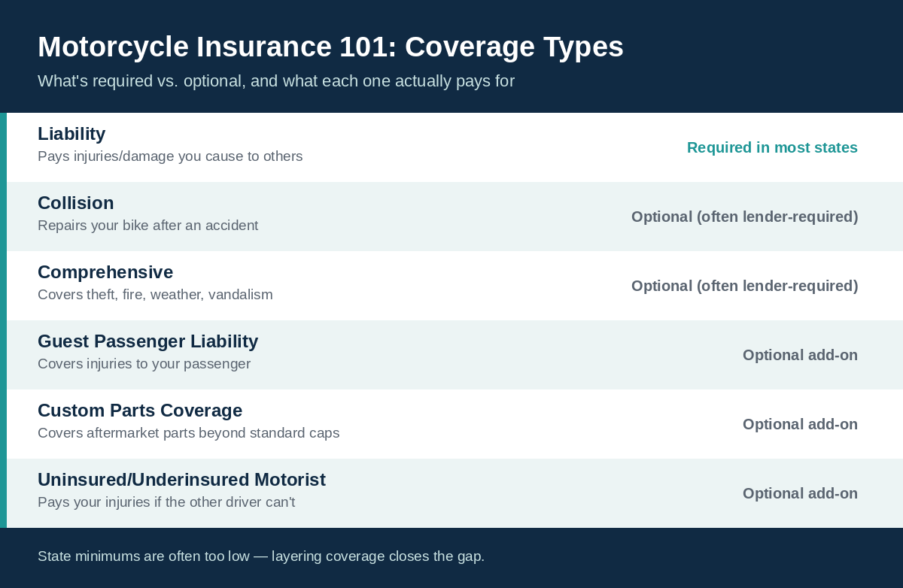
Task: Click the 'Collision' coverage heading
Action: point(76,203)
